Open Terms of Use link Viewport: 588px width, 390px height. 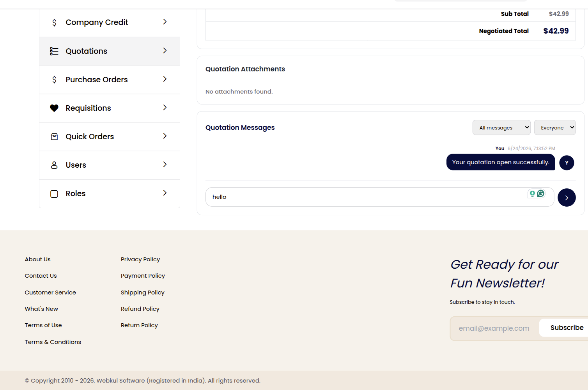[43, 325]
